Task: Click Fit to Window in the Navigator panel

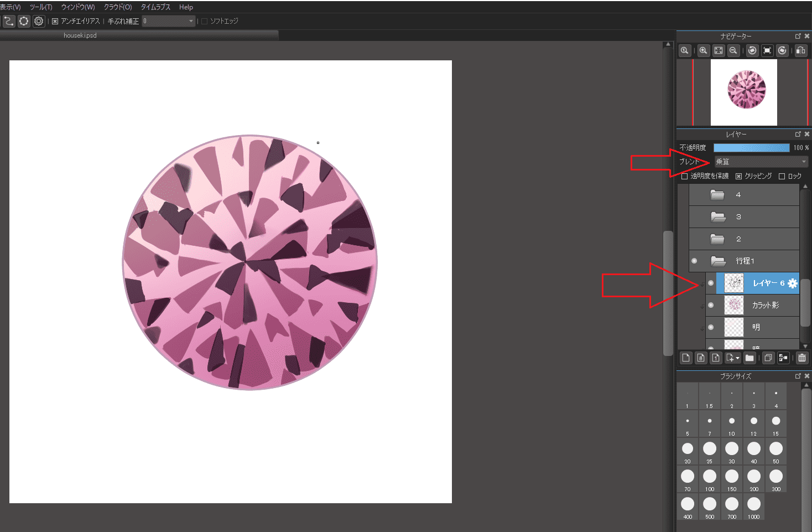Action: point(718,50)
